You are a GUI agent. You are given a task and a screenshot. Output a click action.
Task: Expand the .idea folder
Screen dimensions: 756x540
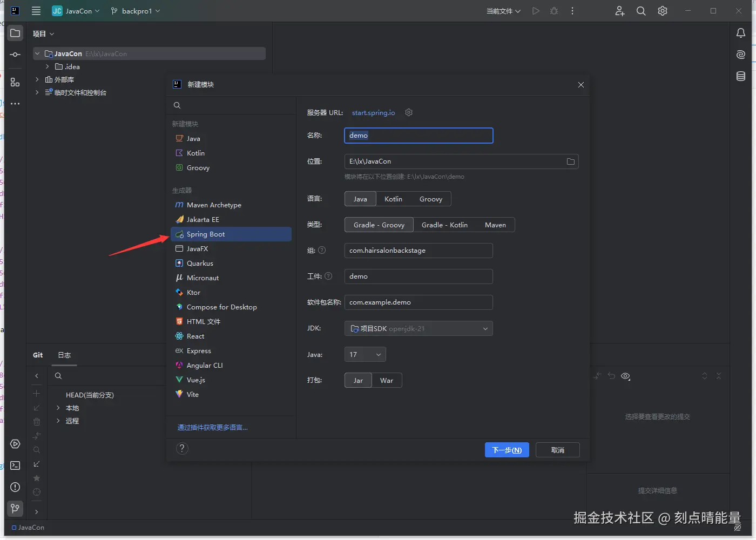tap(48, 66)
